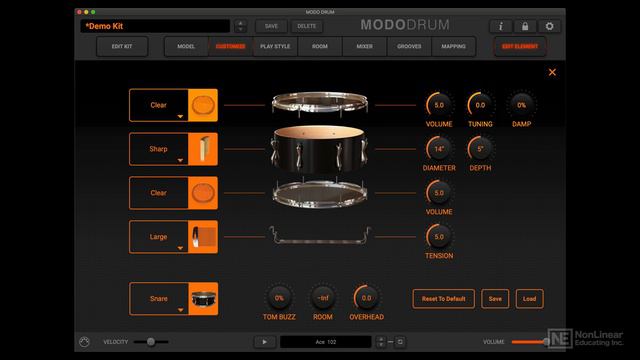Click the MODO DRUM logo
This screenshot has height=360, width=640.
coord(404,25)
